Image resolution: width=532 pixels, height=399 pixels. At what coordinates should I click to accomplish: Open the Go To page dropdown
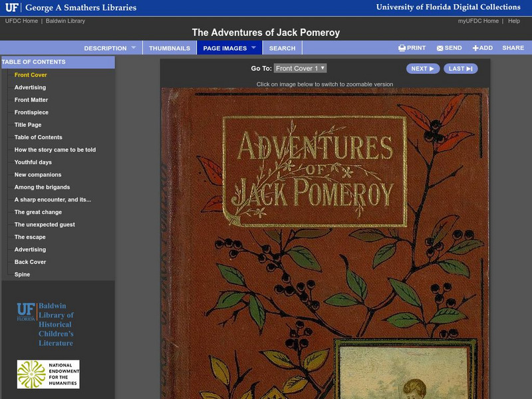click(x=301, y=68)
